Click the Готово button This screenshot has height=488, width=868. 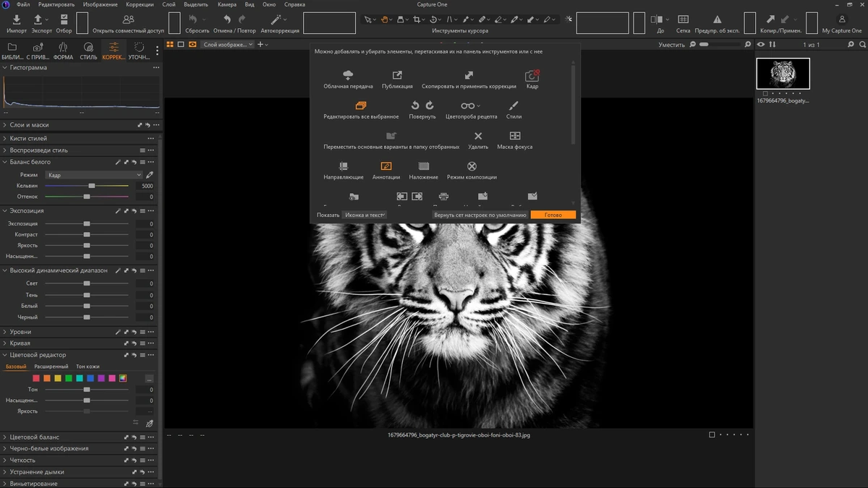(x=553, y=215)
